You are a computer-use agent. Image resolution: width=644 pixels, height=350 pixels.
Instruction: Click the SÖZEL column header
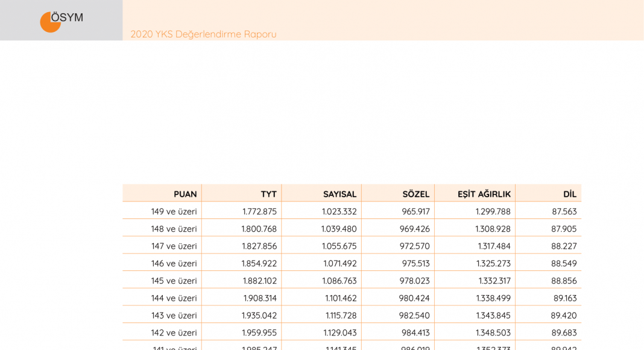[415, 194]
